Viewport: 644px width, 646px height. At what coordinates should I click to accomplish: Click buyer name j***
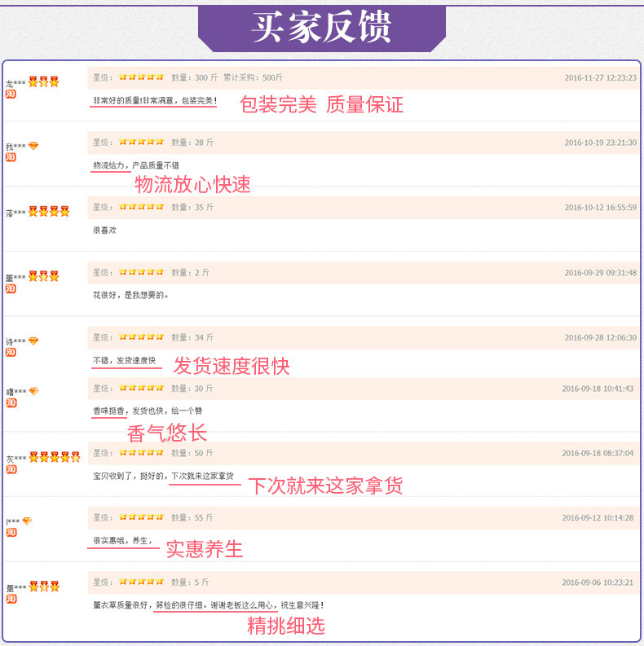tap(13, 522)
